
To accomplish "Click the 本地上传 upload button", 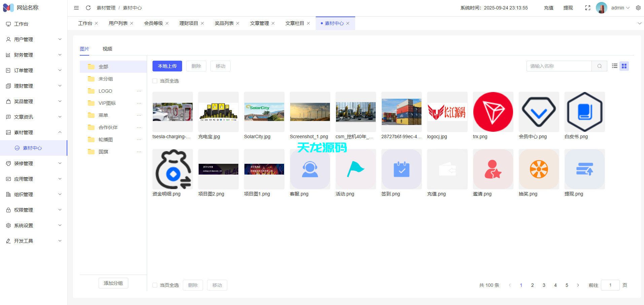I will pyautogui.click(x=167, y=66).
